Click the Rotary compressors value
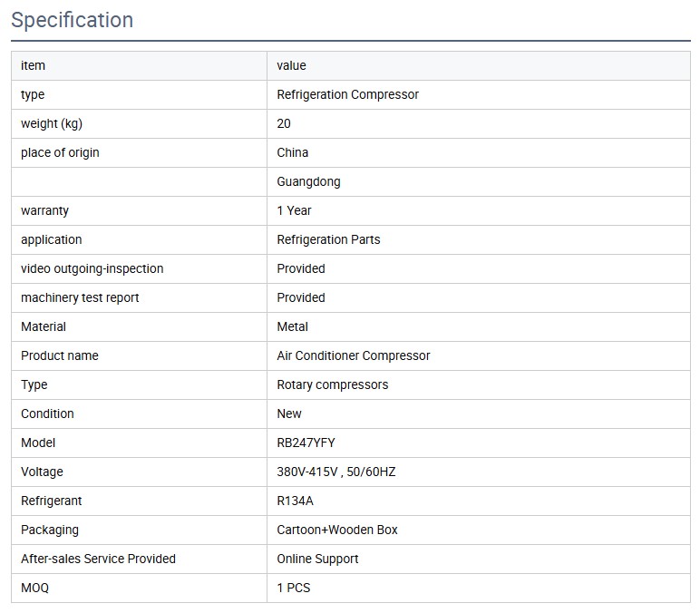Viewport: 700px width, 613px height. point(332,384)
